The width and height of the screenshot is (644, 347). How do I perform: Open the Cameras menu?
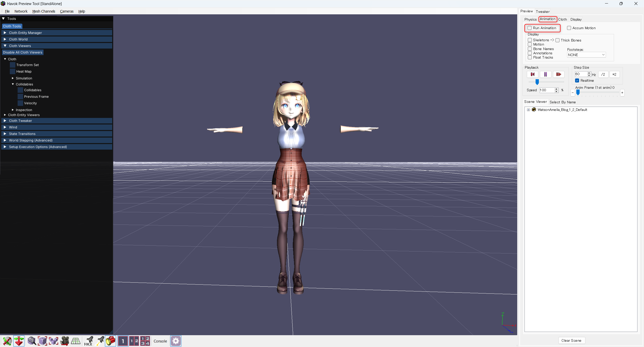(67, 11)
